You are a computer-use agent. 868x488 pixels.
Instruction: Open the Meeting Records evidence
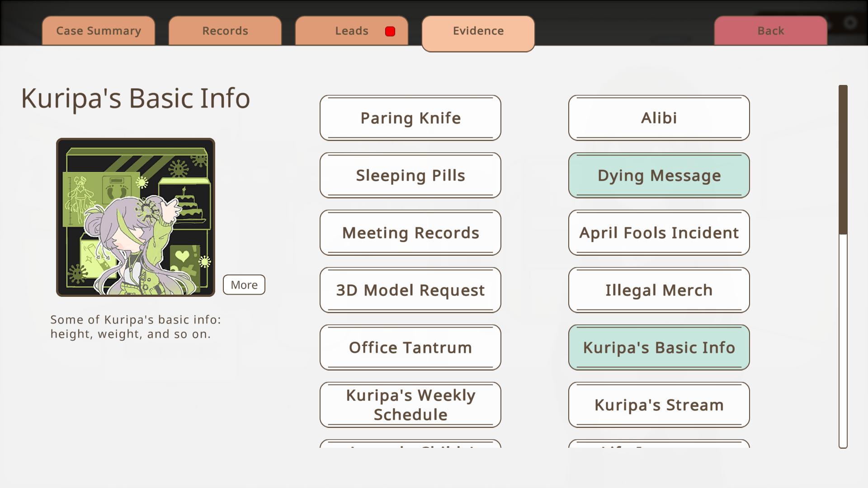(410, 233)
